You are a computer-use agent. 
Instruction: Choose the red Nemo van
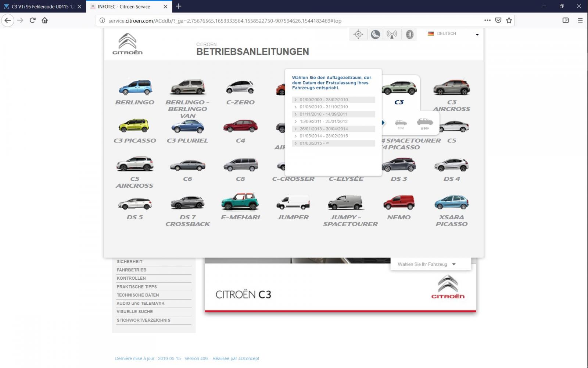pos(399,202)
